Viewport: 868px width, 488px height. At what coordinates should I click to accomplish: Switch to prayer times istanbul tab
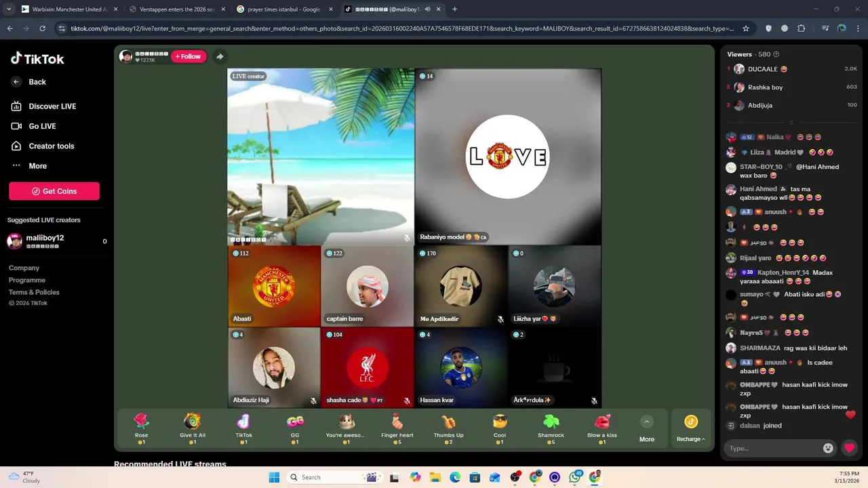click(x=283, y=9)
